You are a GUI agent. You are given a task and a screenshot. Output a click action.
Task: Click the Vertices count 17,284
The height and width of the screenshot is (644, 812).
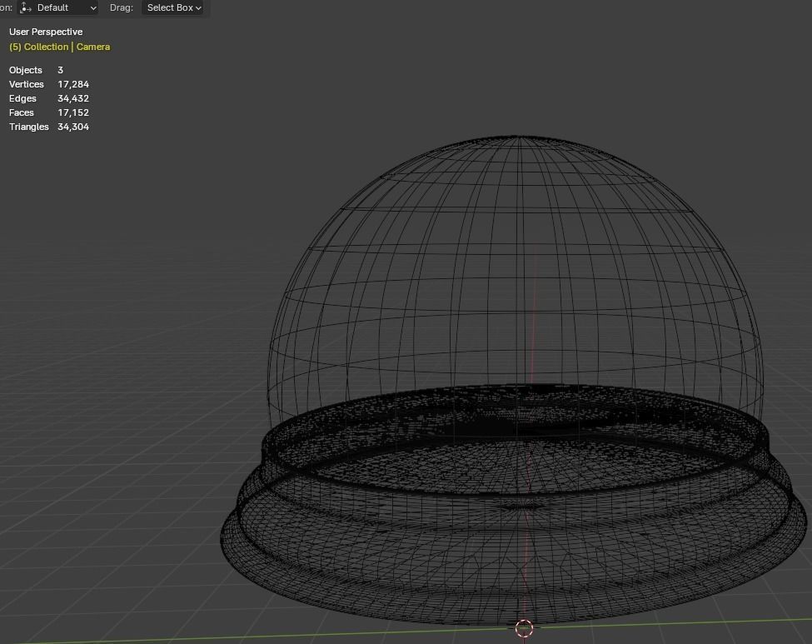tap(73, 84)
